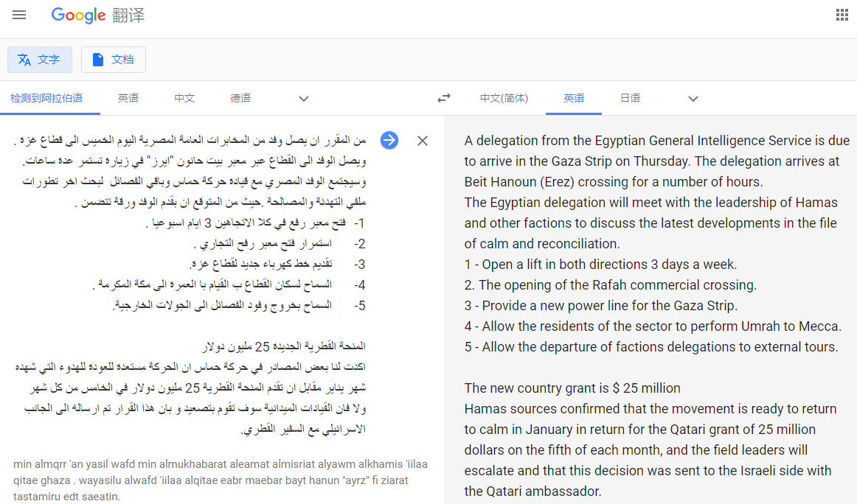Image resolution: width=857 pixels, height=504 pixels.
Task: Choose 德语 as source language
Action: point(240,98)
